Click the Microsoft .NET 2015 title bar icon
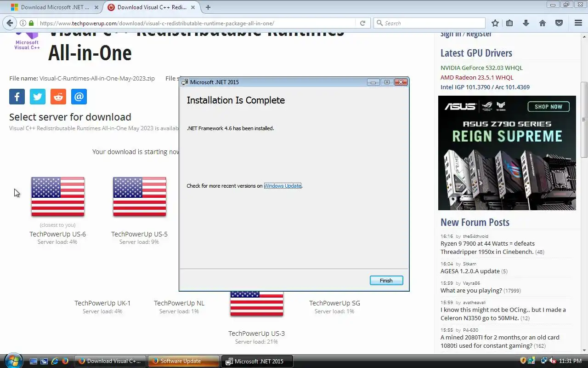Image resolution: width=588 pixels, height=368 pixels. (x=185, y=82)
